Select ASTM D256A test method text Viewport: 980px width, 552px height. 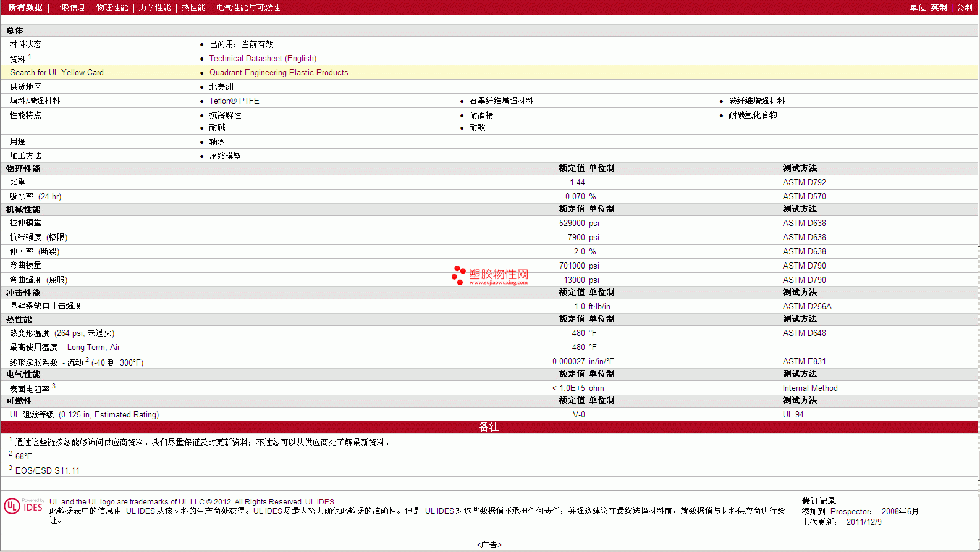click(x=807, y=307)
